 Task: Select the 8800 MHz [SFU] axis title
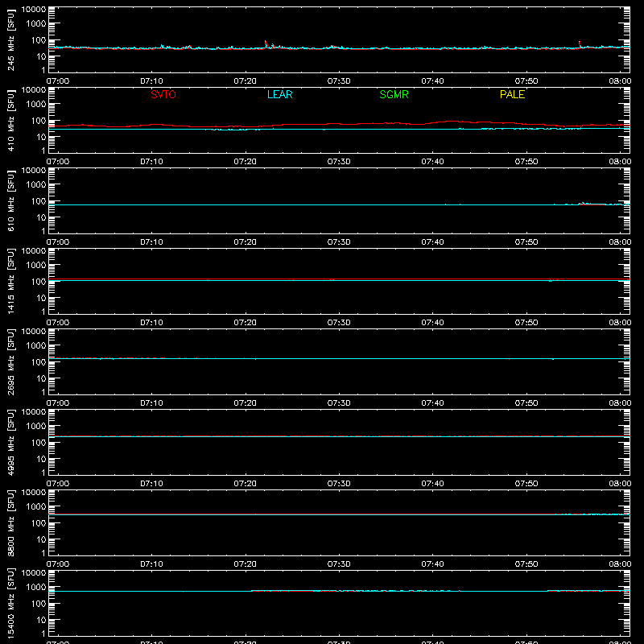click(10, 522)
